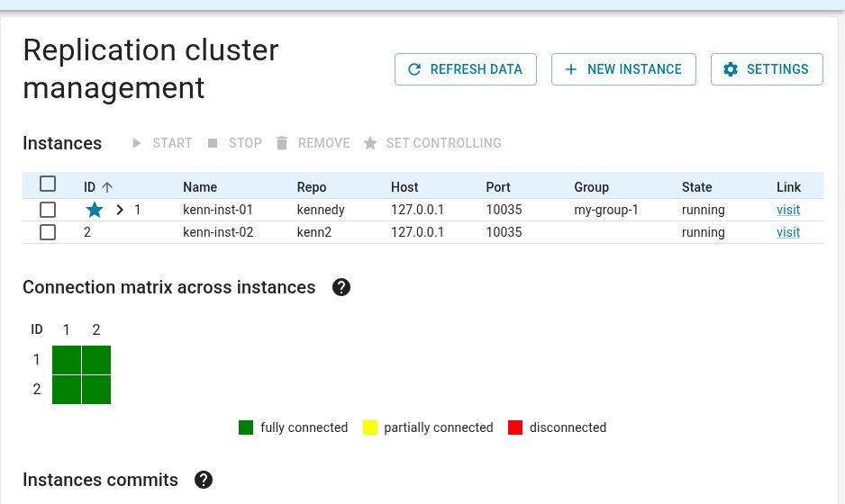Click the Repo column header

pos(312,187)
